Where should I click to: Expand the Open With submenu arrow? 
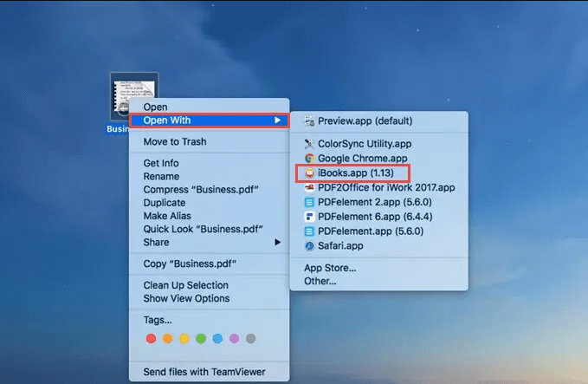[277, 120]
